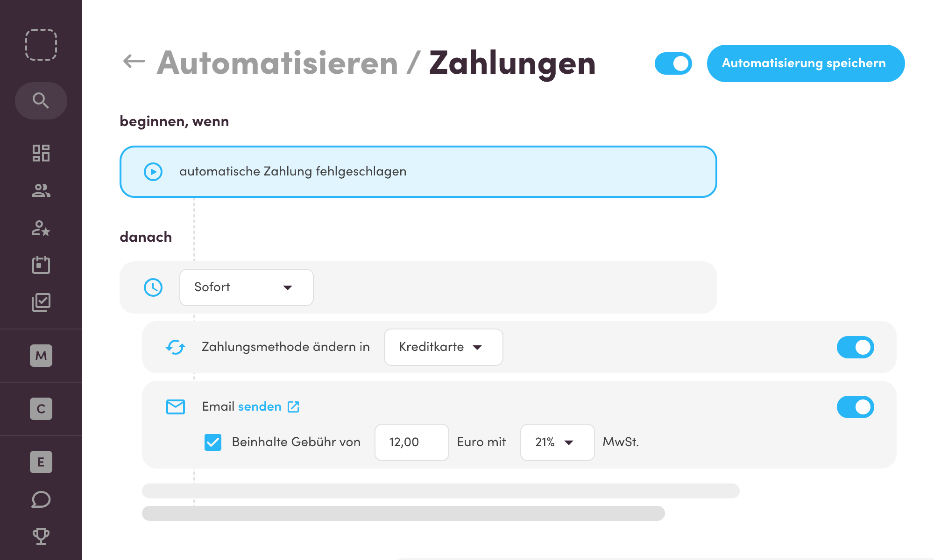934x560 pixels.
Task: Open the chat bubble icon
Action: click(x=41, y=499)
